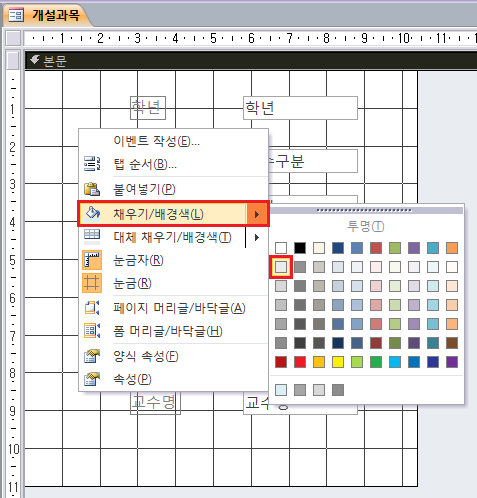This screenshot has height=498, width=477.
Task: Click the 구분 text box field
Action: (x=313, y=161)
